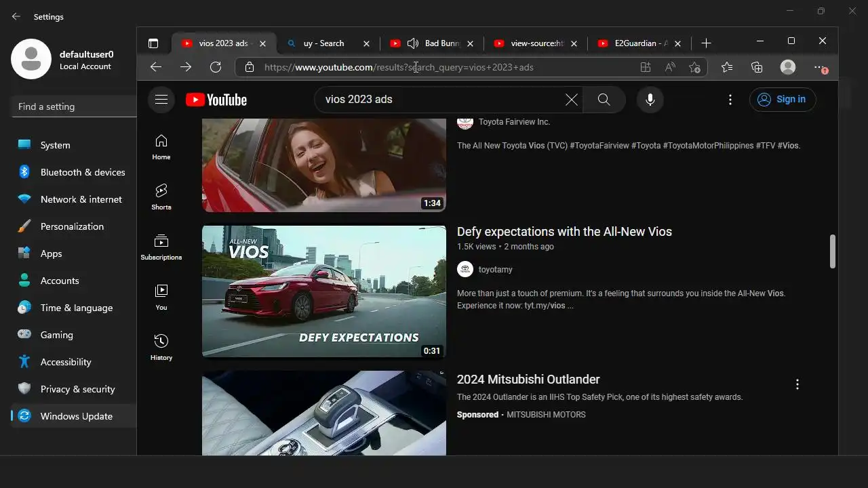Close the E2Guardian tab

point(677,43)
